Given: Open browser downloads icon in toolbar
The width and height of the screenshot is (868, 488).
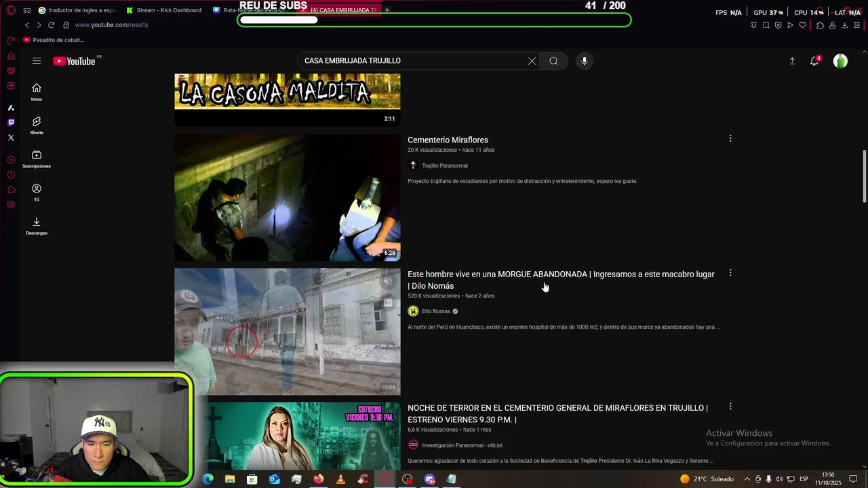Looking at the screenshot, I should click(844, 25).
